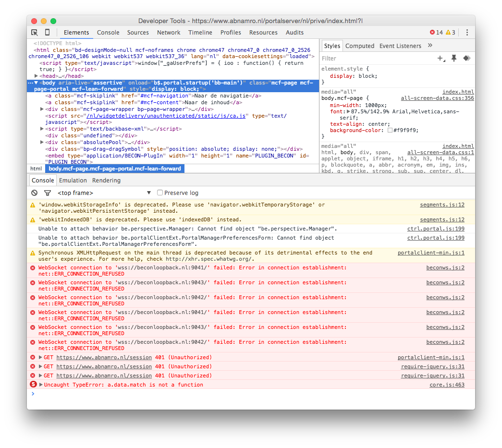Image resolution: width=502 pixels, height=448 pixels.
Task: Open the all-screen-data.css:356 link
Action: pyautogui.click(x=437, y=98)
